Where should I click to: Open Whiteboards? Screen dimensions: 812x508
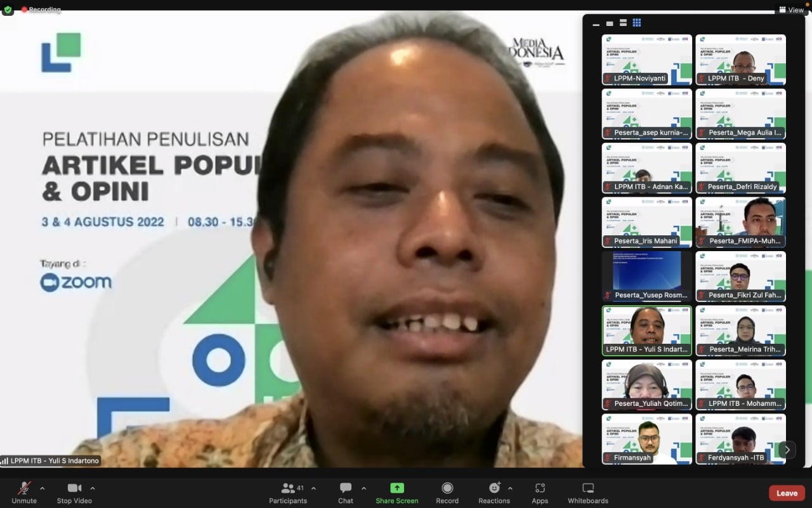click(x=587, y=492)
